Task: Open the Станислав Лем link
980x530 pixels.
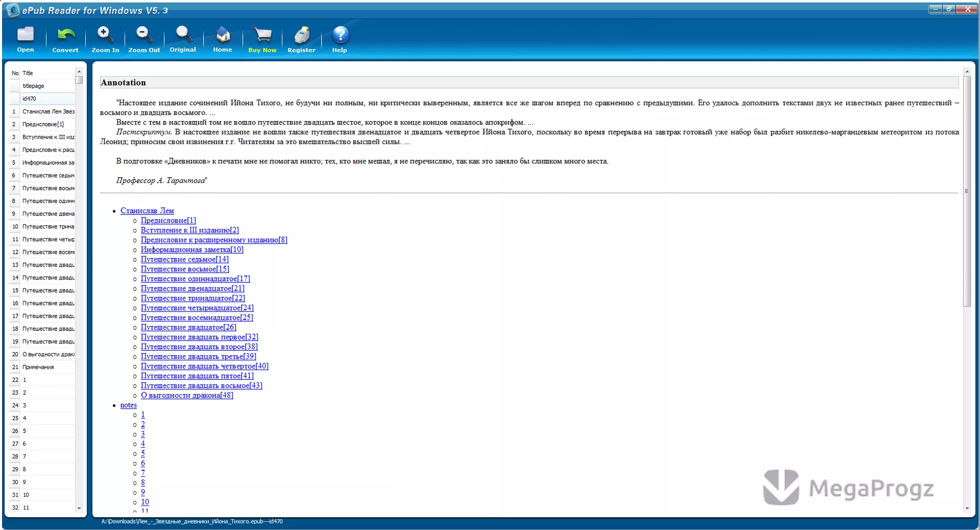Action: point(147,210)
